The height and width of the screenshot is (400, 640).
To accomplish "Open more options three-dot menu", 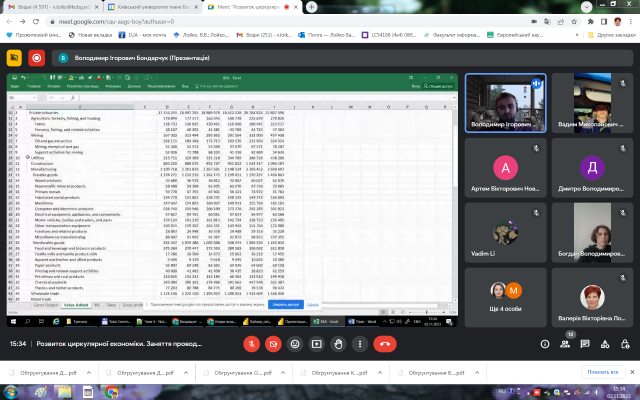I will pos(360,342).
